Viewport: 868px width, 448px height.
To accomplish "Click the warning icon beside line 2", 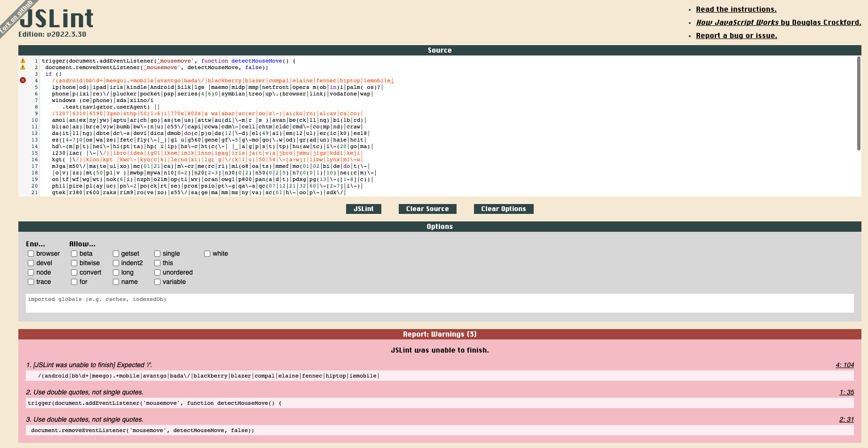I will [22, 67].
